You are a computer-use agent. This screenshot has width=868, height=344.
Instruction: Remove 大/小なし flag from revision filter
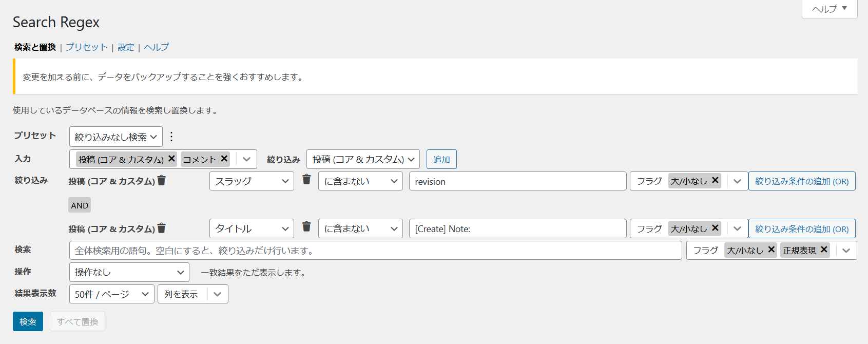715,180
